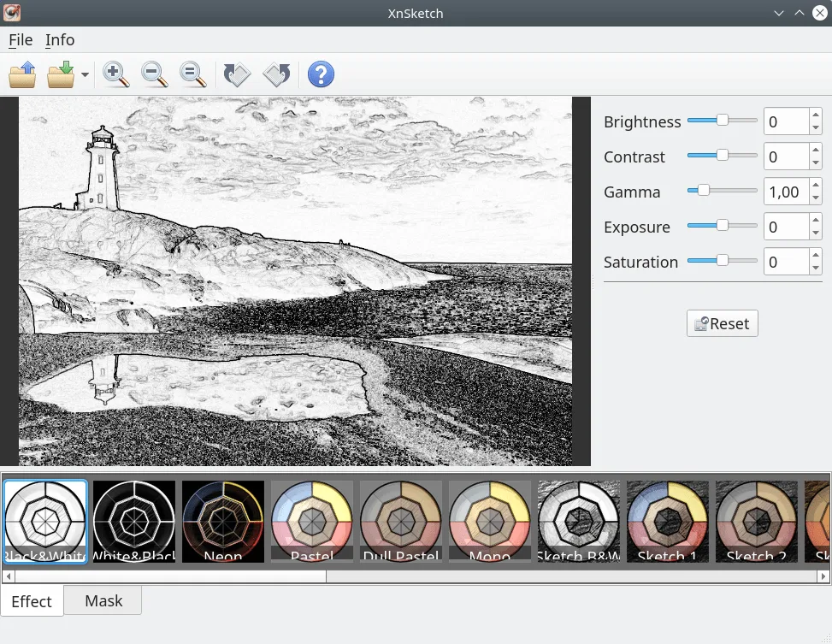Viewport: 832px width, 644px height.
Task: Expand the export dropdown arrow
Action: 85,75
